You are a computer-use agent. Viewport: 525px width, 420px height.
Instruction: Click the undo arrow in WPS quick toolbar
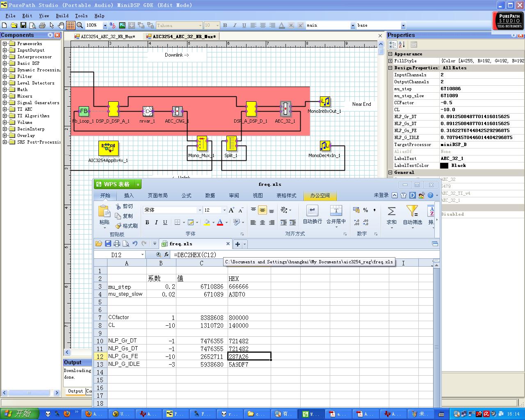pos(135,244)
